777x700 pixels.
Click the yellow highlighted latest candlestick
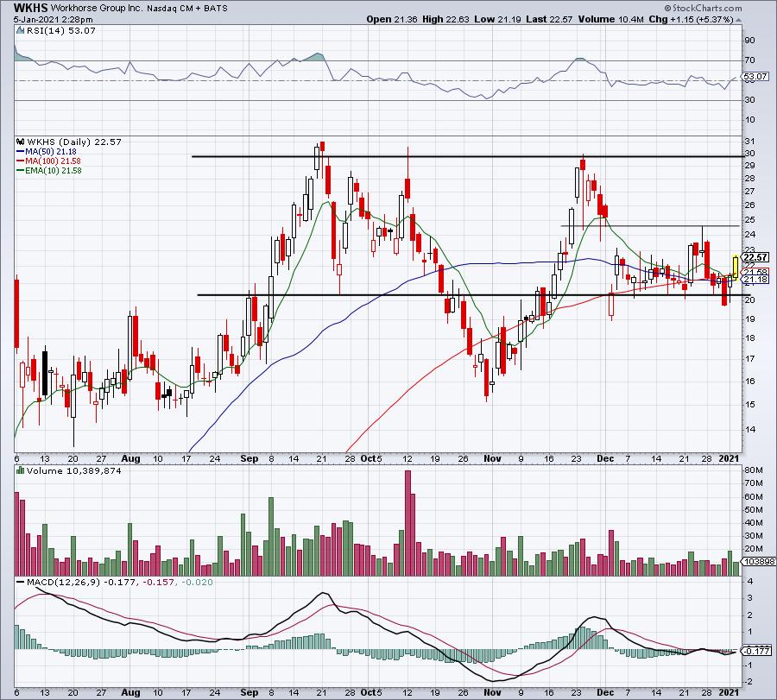[x=736, y=267]
